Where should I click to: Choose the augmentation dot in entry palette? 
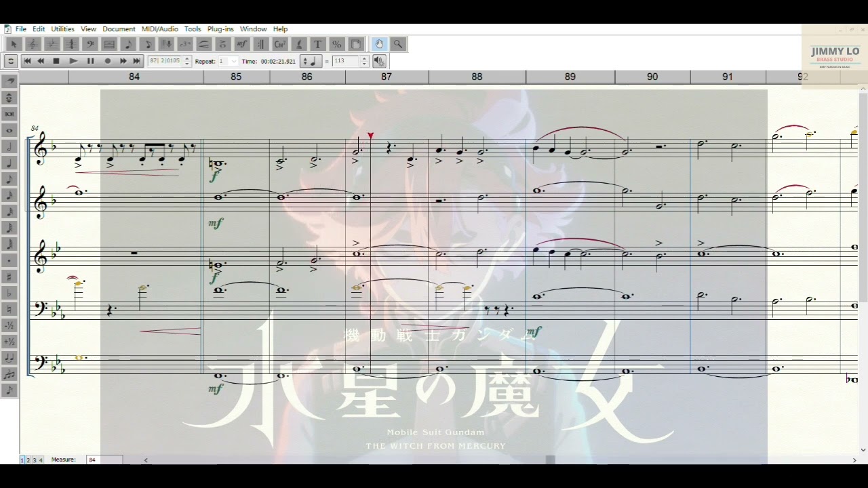[x=9, y=260]
